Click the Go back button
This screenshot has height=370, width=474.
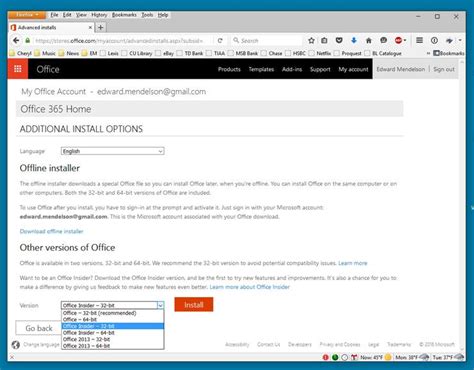(38, 328)
